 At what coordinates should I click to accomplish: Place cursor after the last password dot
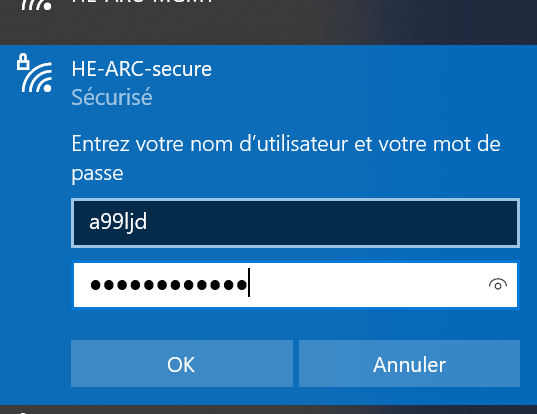(x=248, y=285)
